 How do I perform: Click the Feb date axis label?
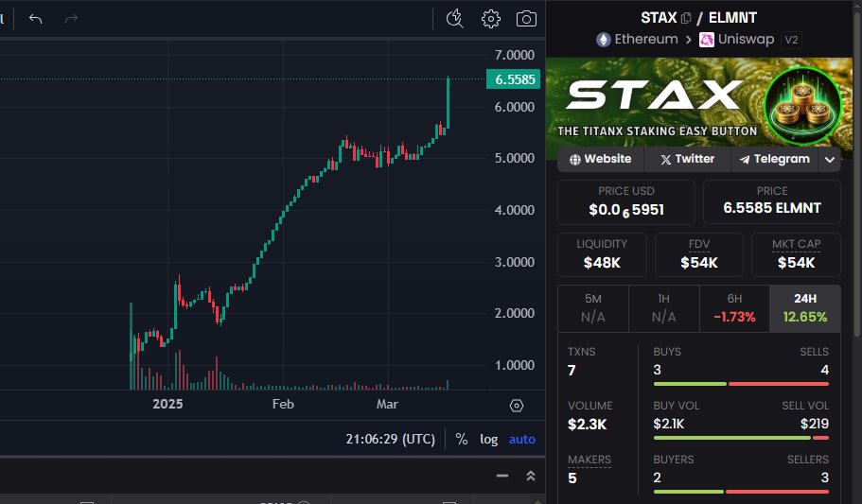(x=283, y=405)
